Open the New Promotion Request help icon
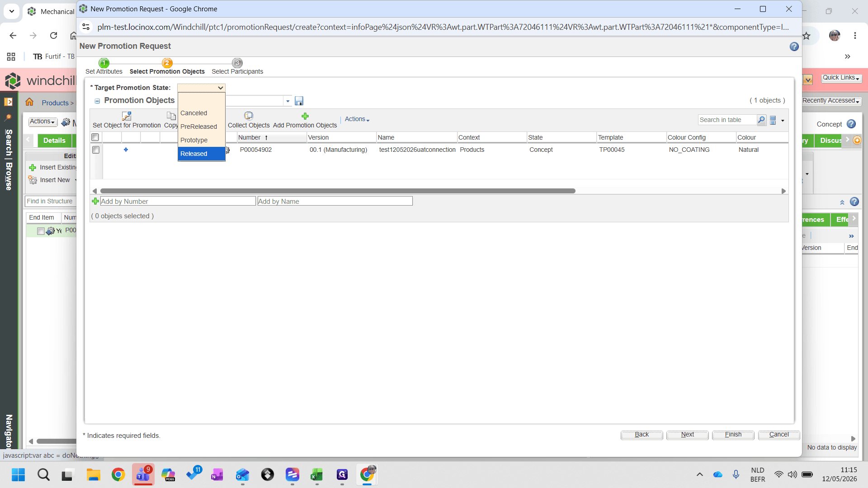 tap(794, 47)
